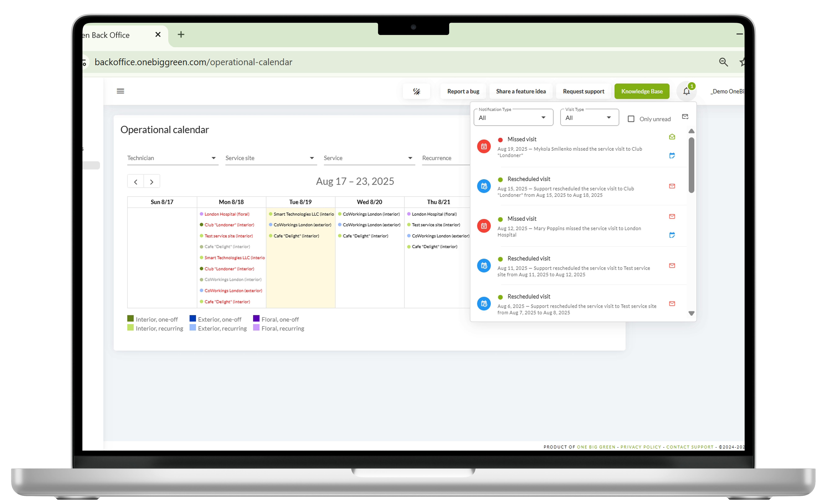This screenshot has height=504, width=825.
Task: Mark Aug 19 Missed visit notification as unread
Action: click(x=672, y=137)
